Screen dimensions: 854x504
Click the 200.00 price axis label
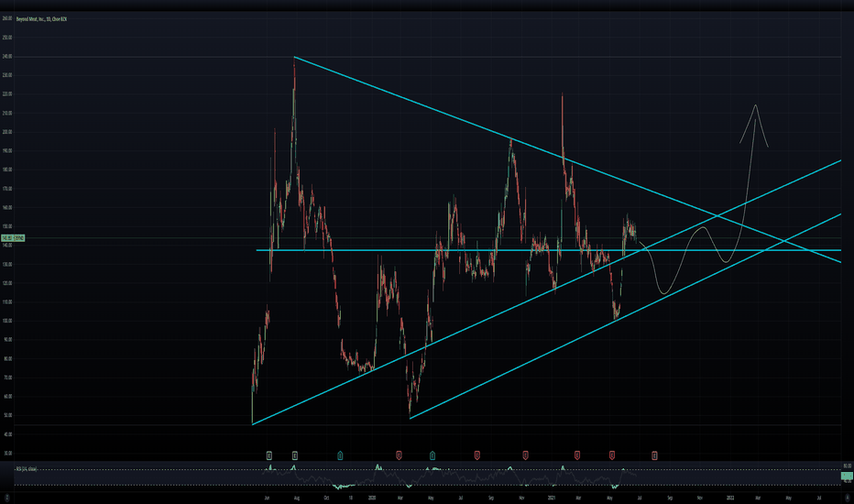[7, 132]
